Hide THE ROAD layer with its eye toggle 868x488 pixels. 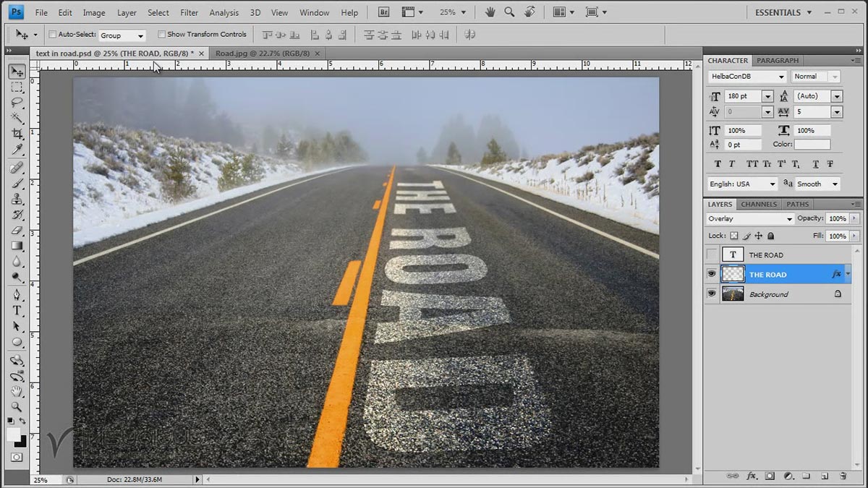(x=712, y=273)
